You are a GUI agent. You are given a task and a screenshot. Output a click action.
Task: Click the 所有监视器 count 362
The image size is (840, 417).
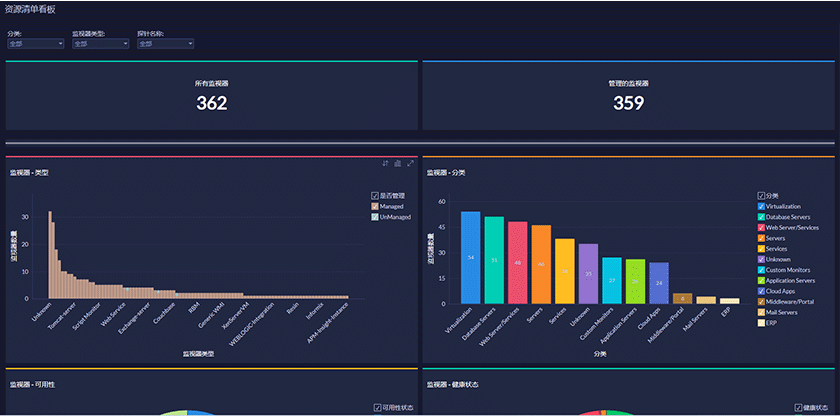coord(212,103)
